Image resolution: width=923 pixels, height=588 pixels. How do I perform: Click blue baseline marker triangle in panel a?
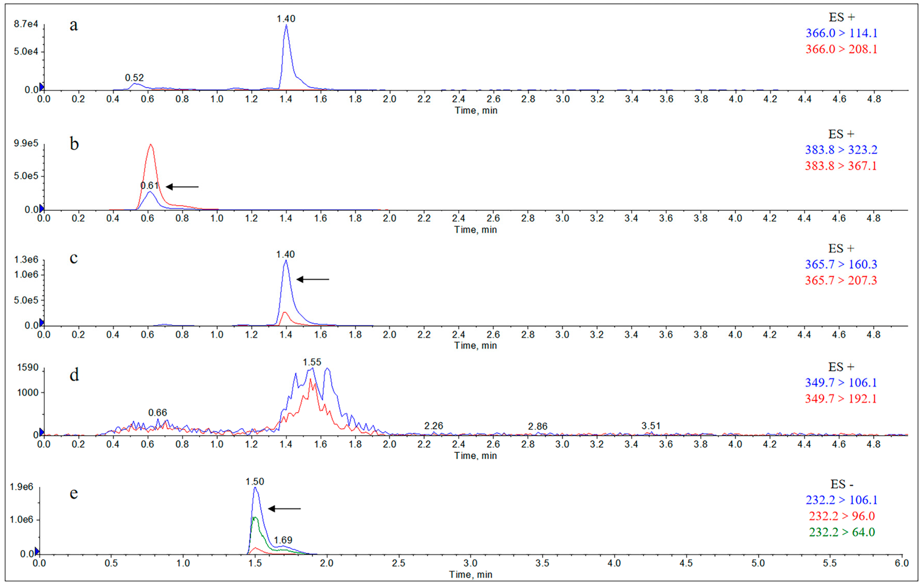coord(41,87)
